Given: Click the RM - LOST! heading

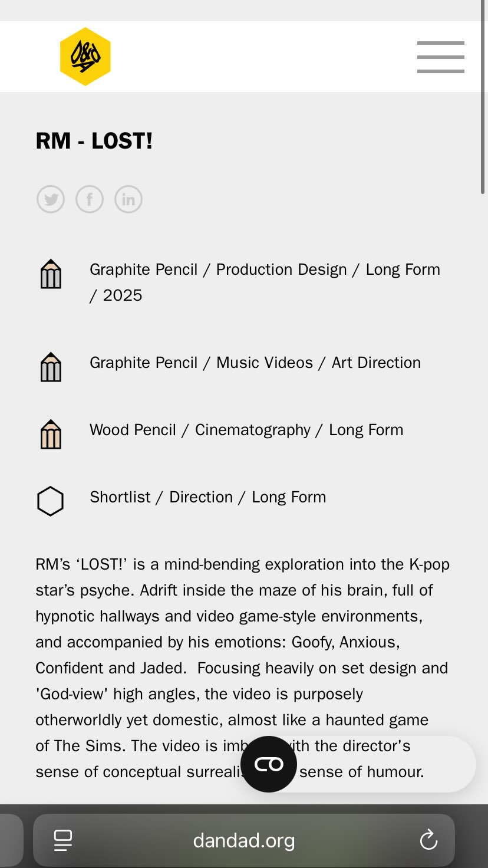Looking at the screenshot, I should [94, 142].
